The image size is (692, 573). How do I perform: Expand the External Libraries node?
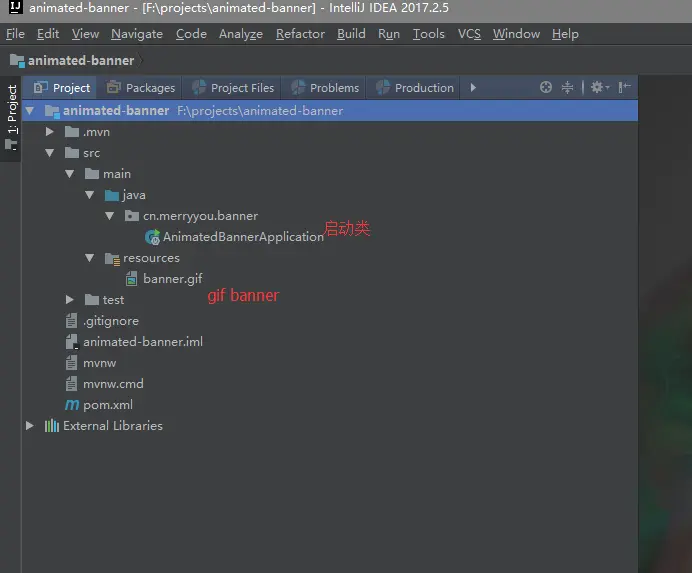30,426
